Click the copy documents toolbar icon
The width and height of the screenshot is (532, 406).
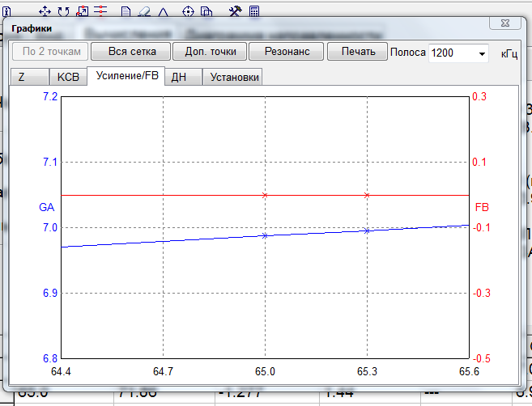[206, 12]
